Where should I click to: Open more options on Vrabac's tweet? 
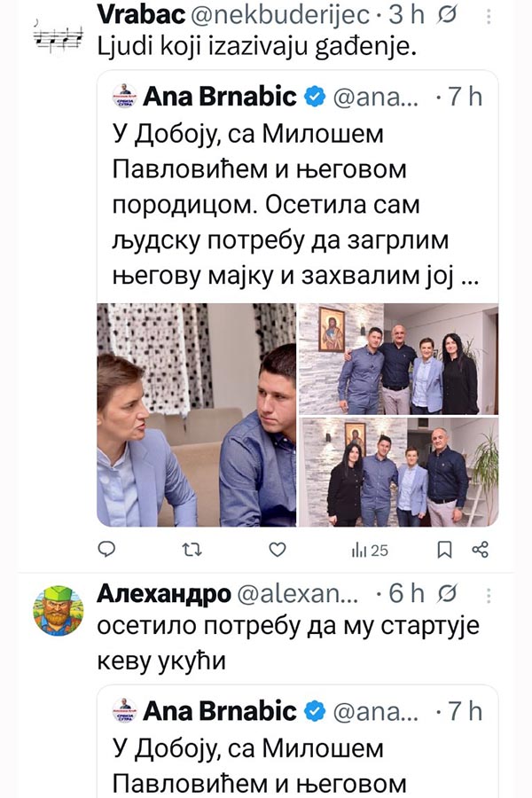coord(489,17)
